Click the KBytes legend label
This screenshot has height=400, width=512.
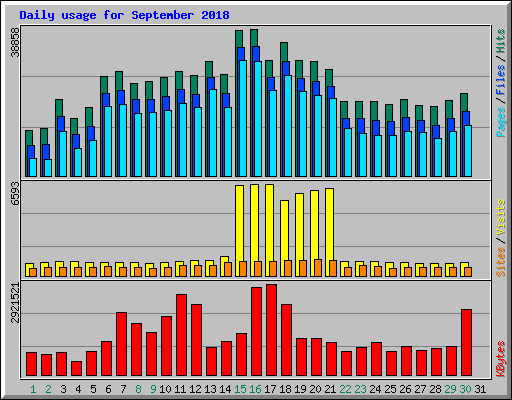(x=501, y=359)
